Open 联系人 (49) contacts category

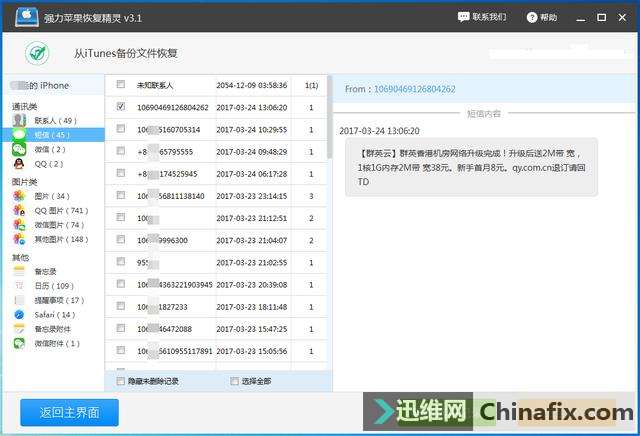pos(55,120)
